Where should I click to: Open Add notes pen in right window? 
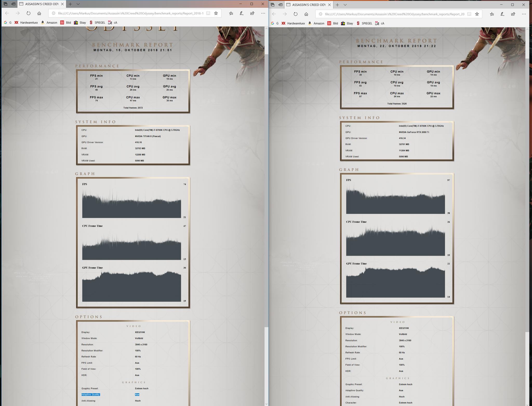[502, 14]
